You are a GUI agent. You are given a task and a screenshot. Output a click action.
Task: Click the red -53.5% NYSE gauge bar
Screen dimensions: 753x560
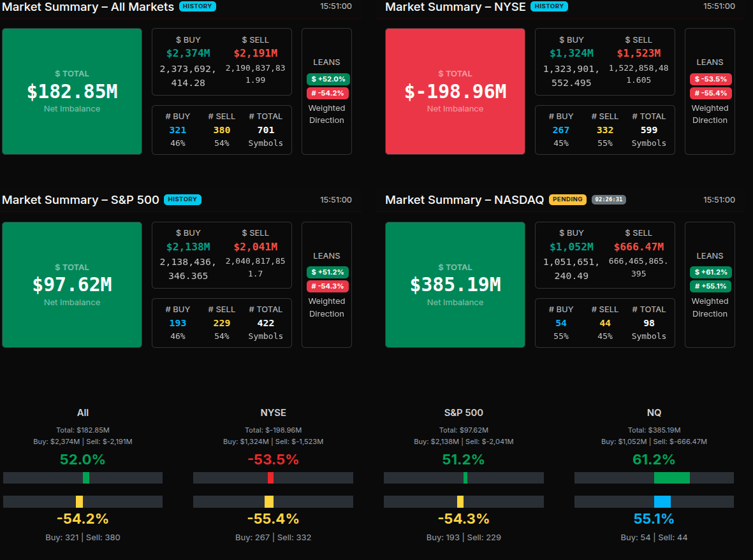pos(270,478)
